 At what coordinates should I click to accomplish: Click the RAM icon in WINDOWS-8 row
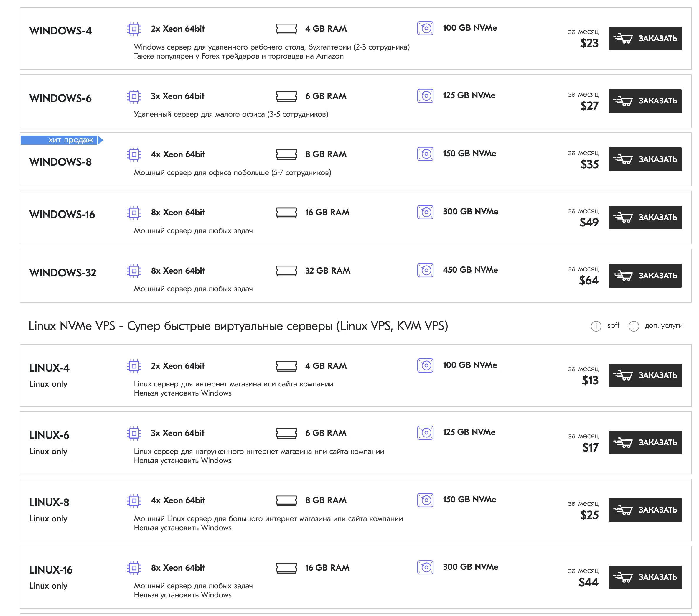286,154
